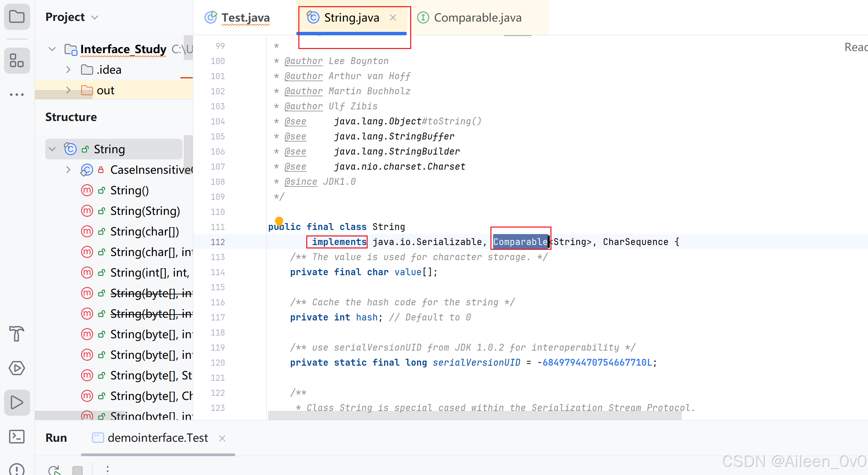Viewport: 868px width, 475px height.
Task: Switch to the Comparable.java tab
Action: point(478,17)
